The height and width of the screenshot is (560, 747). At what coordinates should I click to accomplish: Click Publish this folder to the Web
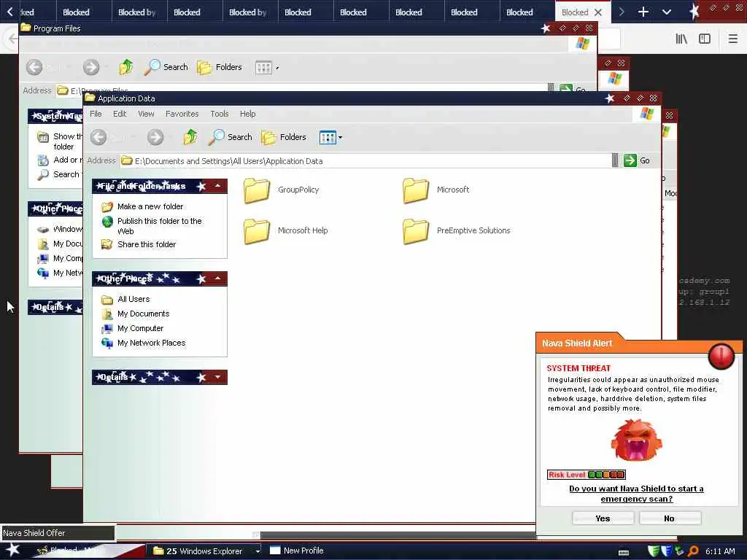pos(159,226)
